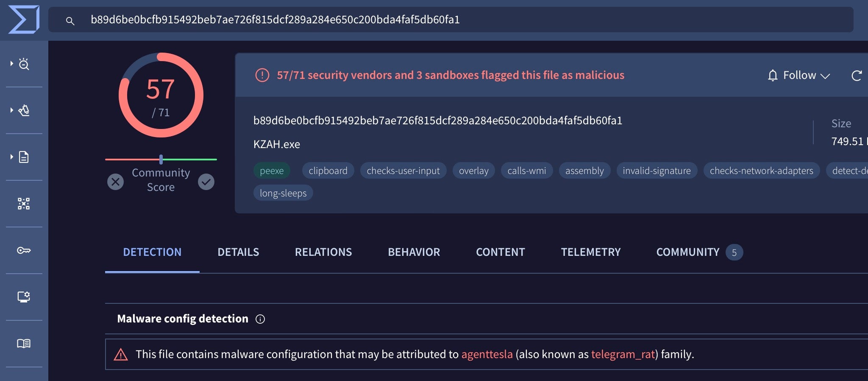Click the info icon beside Malware config detection

click(260, 319)
